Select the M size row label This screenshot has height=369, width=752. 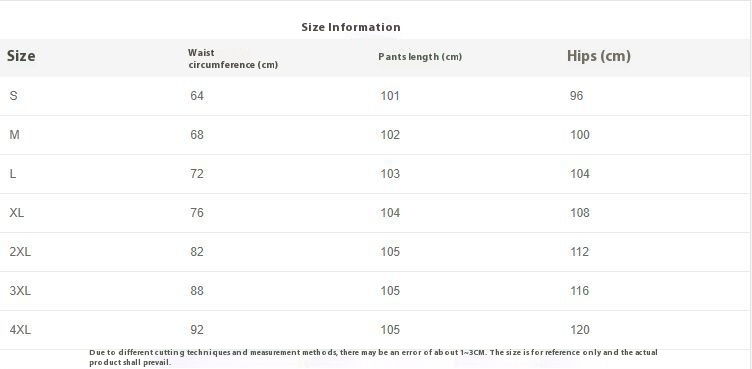point(14,135)
